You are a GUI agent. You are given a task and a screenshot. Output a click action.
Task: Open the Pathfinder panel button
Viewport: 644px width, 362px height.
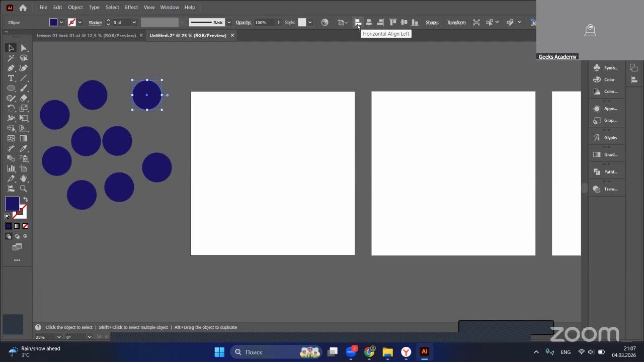(606, 172)
